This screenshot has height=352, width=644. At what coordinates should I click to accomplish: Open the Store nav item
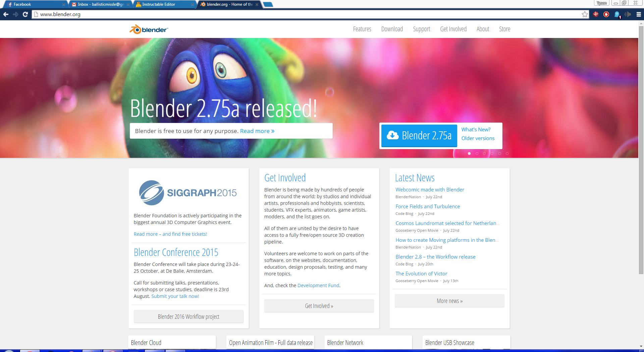(x=504, y=29)
